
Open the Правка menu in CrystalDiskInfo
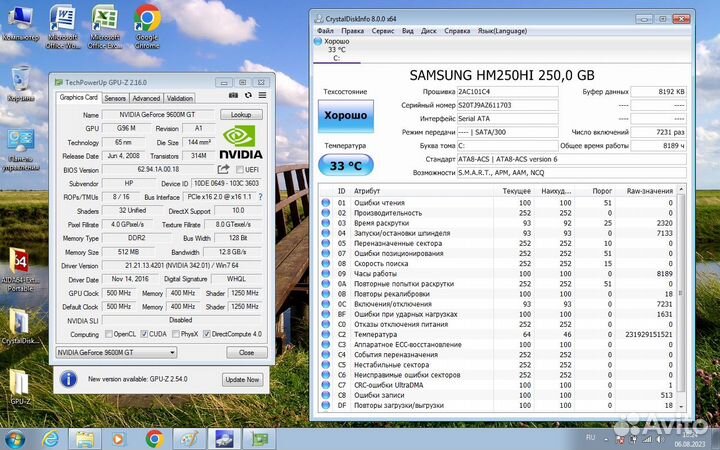click(352, 31)
